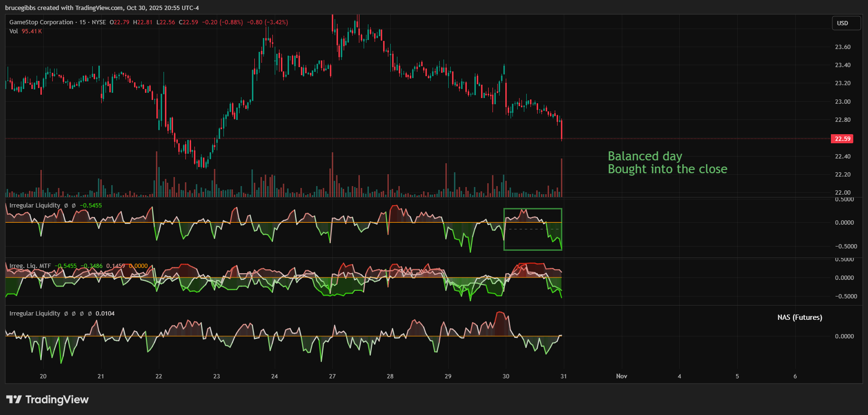
Task: Select the top Irregular Liquidity indicator legend
Action: point(35,206)
